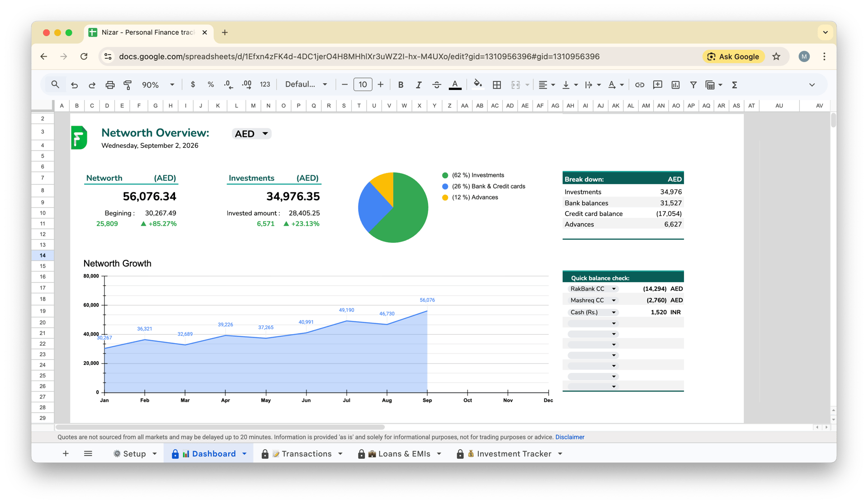Viewport: 868px width, 504px height.
Task: Click the borders icon
Action: [x=496, y=85]
